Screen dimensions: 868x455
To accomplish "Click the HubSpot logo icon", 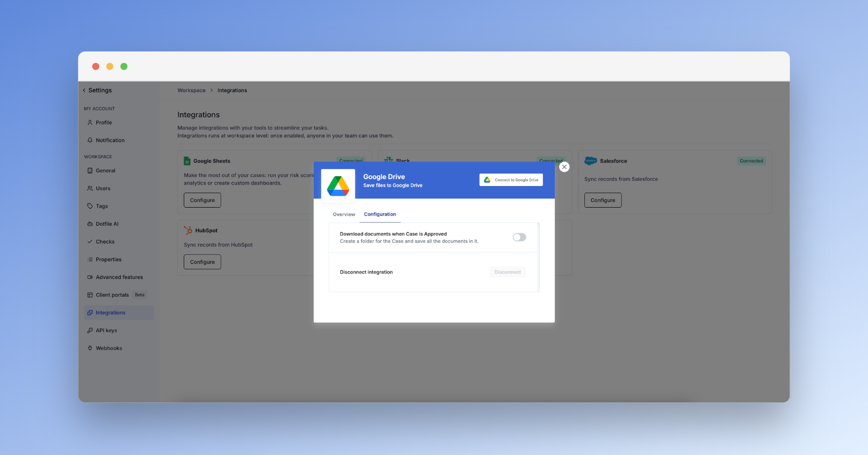I will [188, 230].
